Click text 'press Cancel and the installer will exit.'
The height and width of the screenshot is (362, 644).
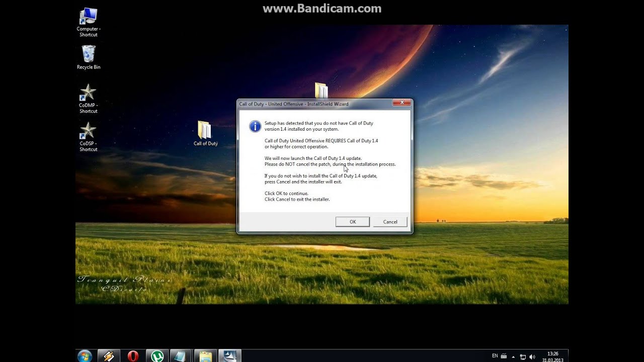[303, 182]
